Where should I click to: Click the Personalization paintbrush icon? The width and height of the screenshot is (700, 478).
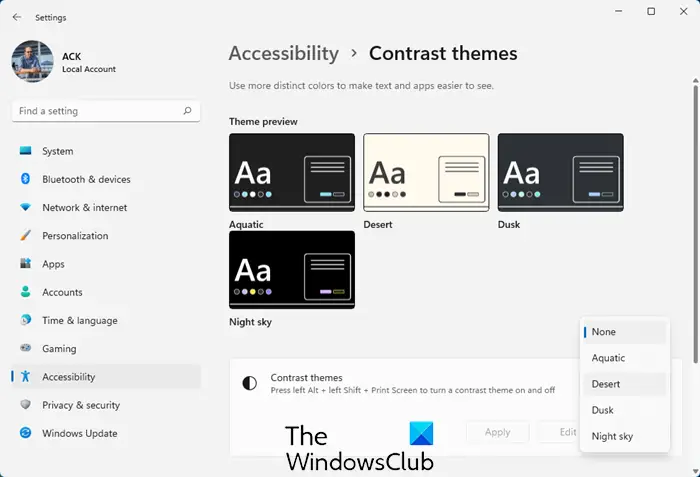pos(25,235)
